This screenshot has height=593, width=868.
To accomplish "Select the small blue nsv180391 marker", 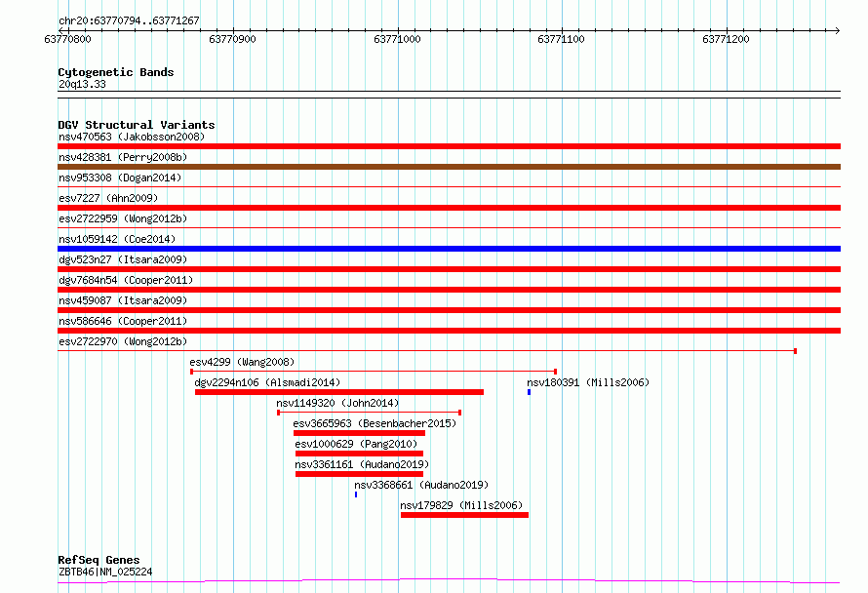I will coord(530,392).
